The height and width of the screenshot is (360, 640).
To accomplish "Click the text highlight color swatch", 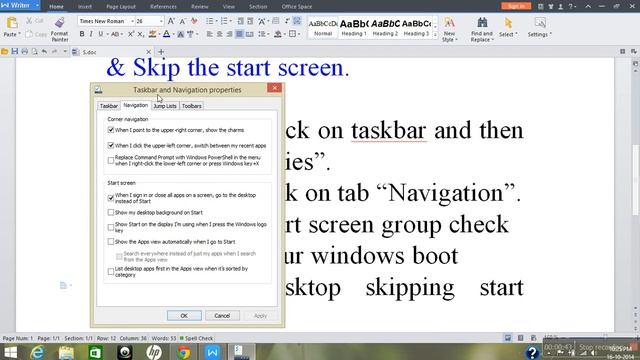I will click(152, 34).
